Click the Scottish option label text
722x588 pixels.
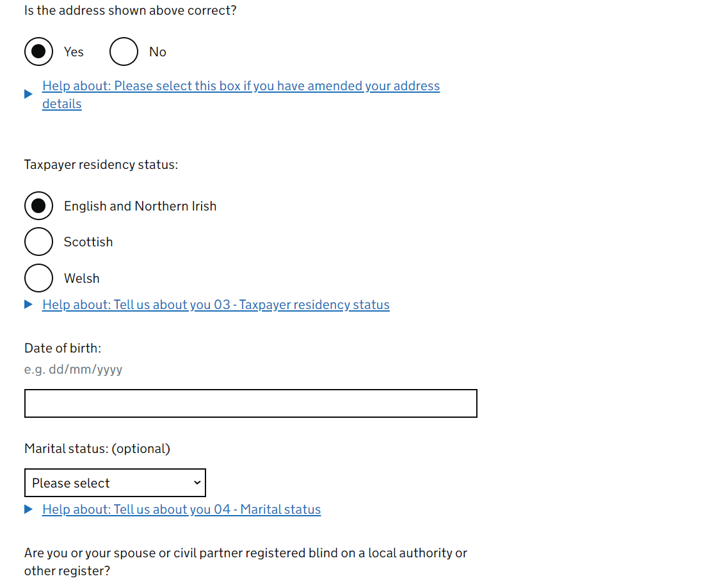click(88, 242)
